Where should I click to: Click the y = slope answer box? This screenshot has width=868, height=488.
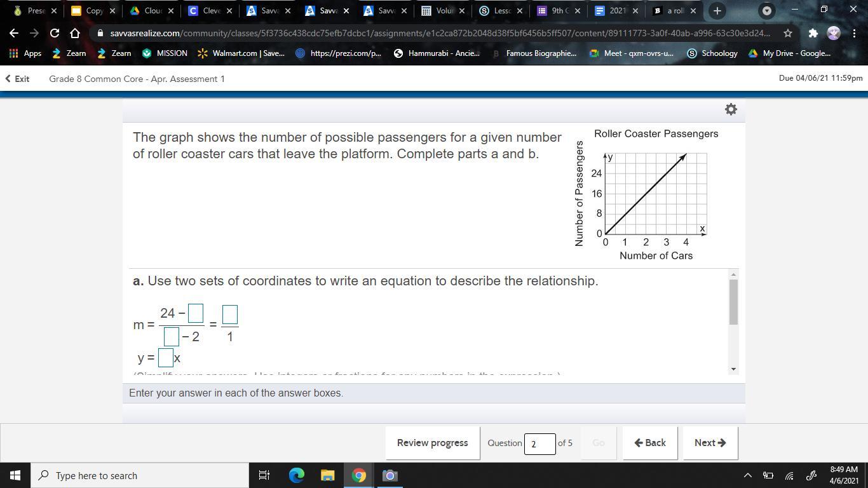[x=166, y=358]
